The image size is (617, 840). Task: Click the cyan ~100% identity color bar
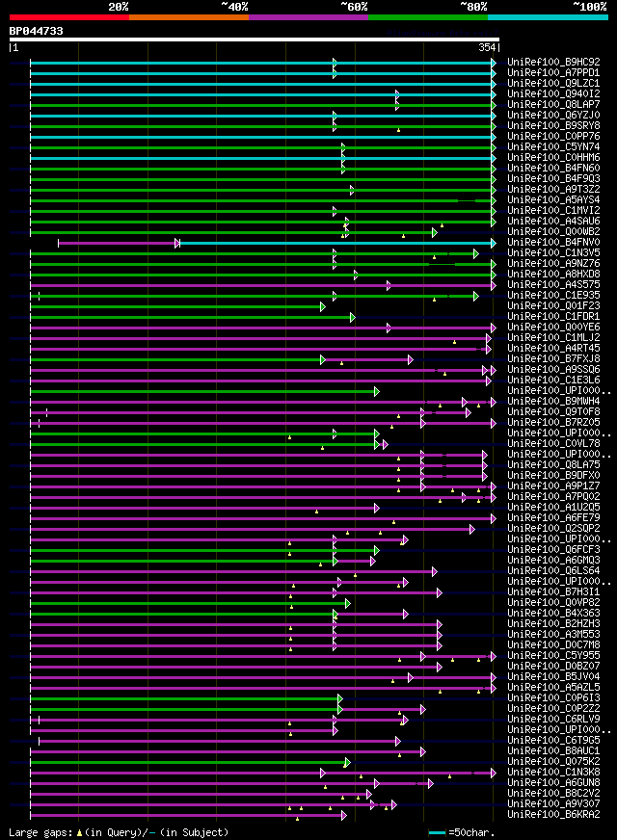548,17
